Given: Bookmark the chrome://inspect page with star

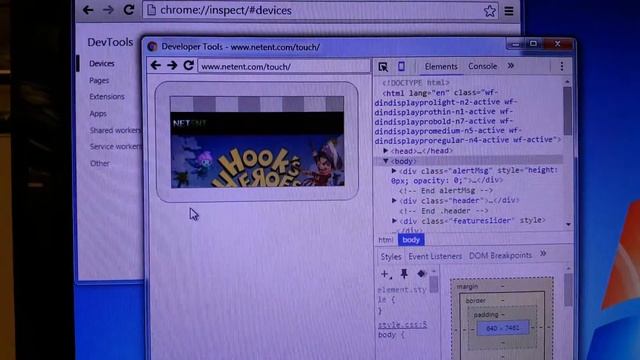Looking at the screenshot, I should (489, 11).
